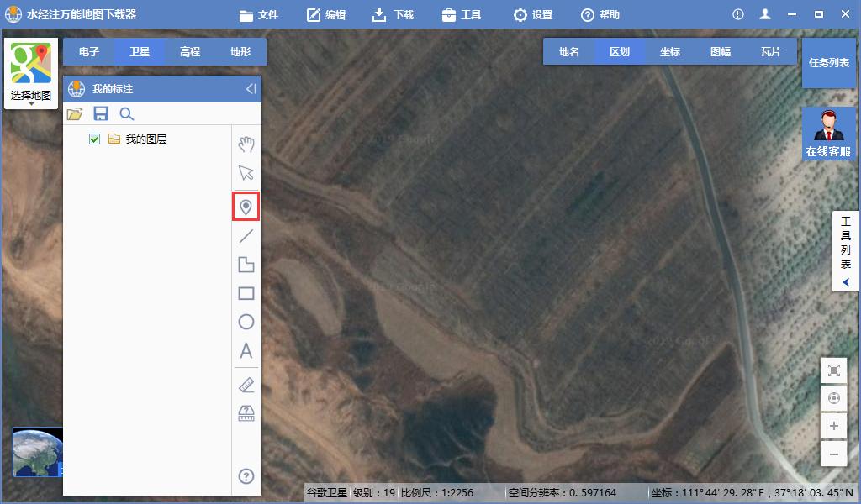Open annotation file folder icon
The image size is (861, 504).
tap(75, 113)
